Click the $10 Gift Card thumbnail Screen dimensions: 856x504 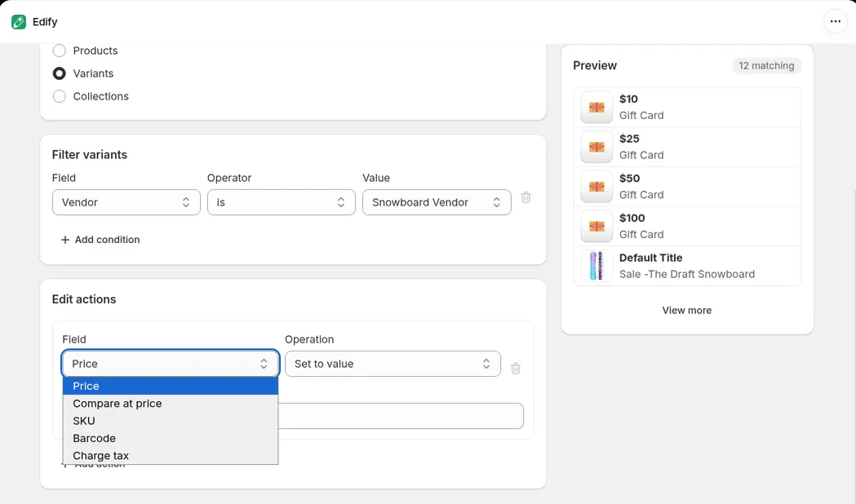[597, 107]
